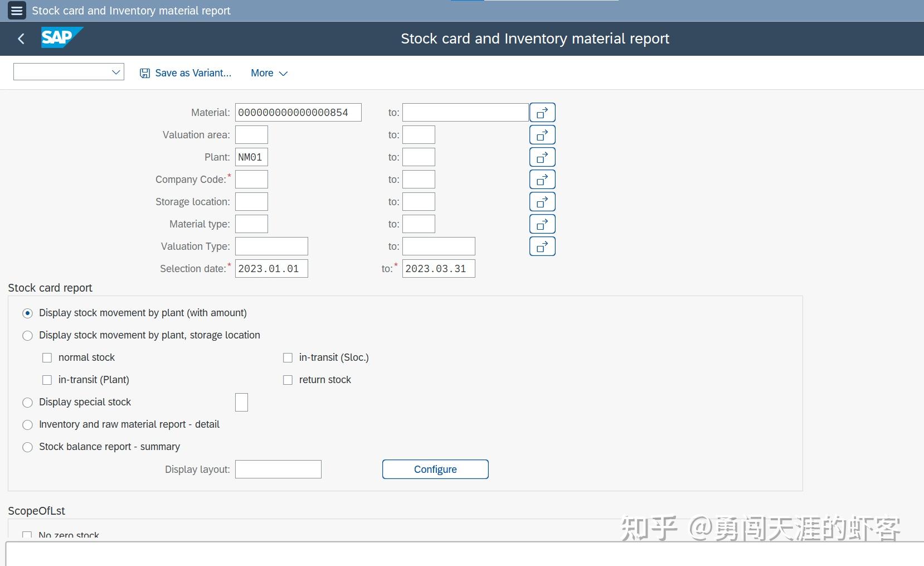The height and width of the screenshot is (566, 924).
Task: Expand the More menu
Action: click(x=269, y=73)
